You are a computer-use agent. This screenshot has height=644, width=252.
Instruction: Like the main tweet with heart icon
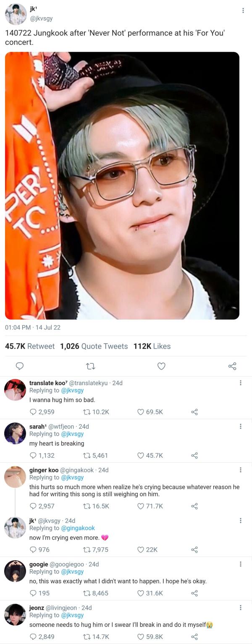click(x=161, y=366)
